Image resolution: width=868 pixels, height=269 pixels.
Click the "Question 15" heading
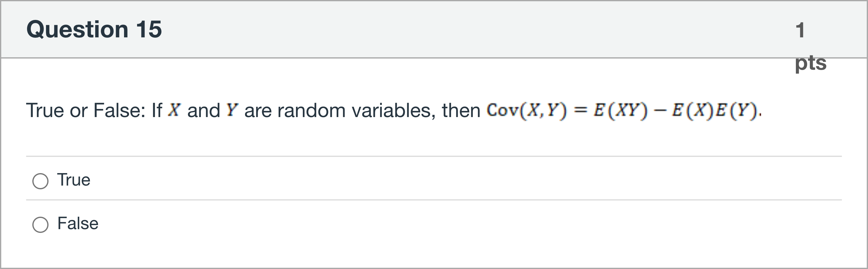pyautogui.click(x=94, y=29)
